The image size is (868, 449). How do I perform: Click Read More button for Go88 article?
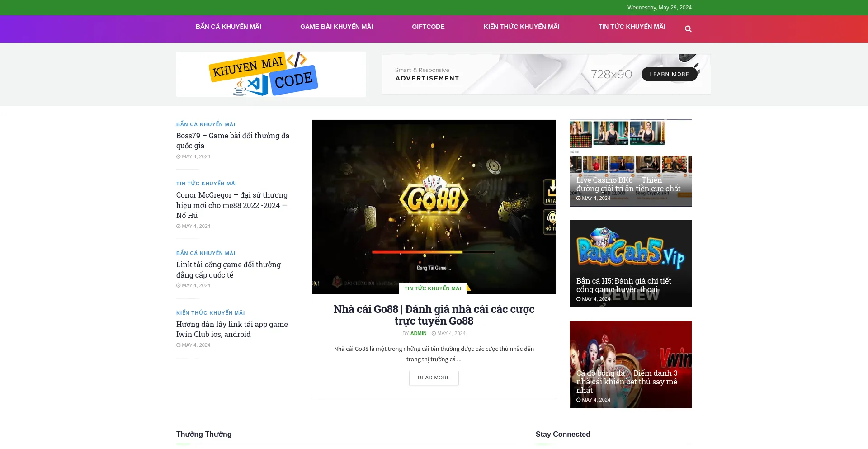tap(434, 378)
